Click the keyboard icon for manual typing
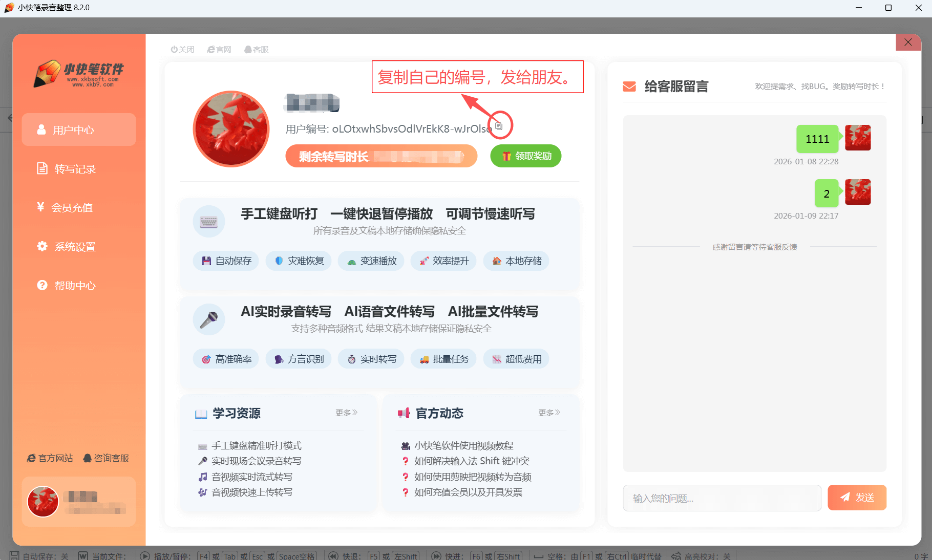Viewport: 932px width, 560px height. point(208,222)
